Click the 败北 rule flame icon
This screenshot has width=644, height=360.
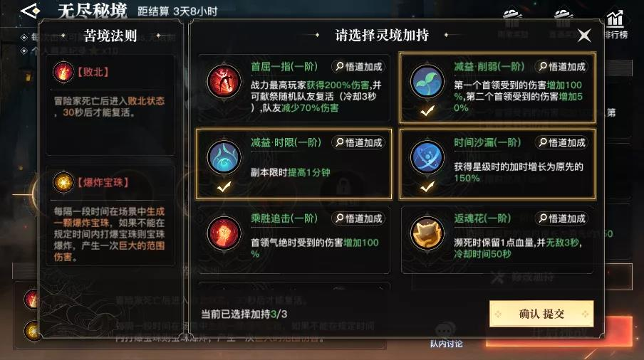pos(63,72)
